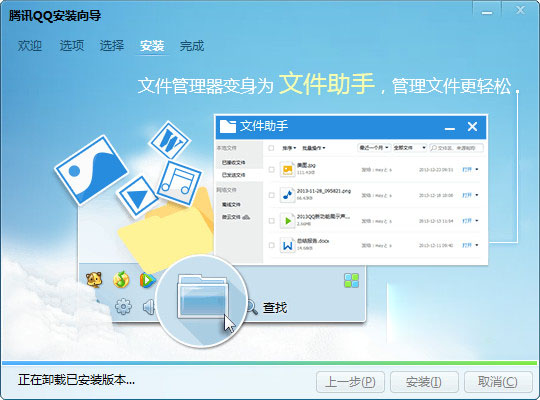The width and height of the screenshot is (540, 400).
Task: Switch to the 选项 wizard step tab
Action: (x=72, y=45)
